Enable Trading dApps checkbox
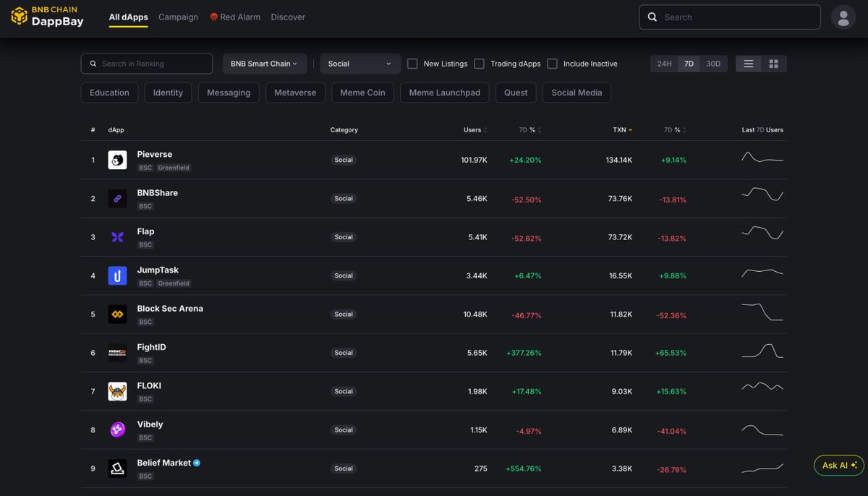Screen dimensions: 868x496 pos(479,64)
